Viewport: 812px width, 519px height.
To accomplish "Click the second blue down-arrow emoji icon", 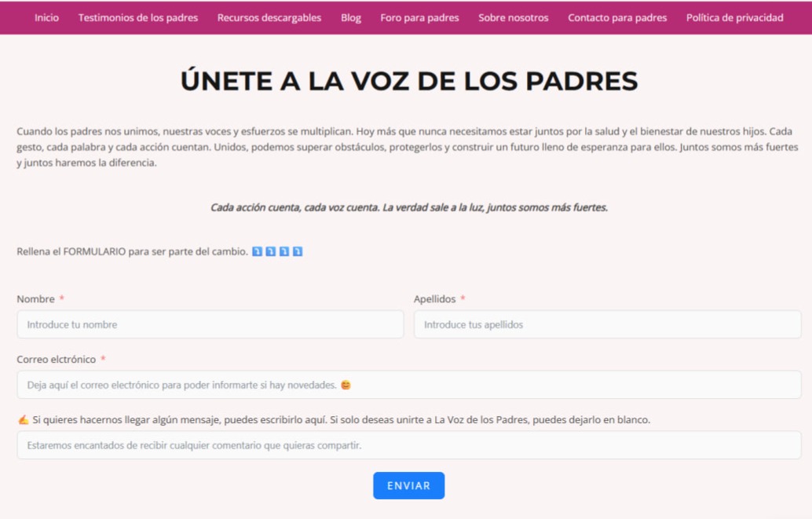I will pyautogui.click(x=270, y=250).
